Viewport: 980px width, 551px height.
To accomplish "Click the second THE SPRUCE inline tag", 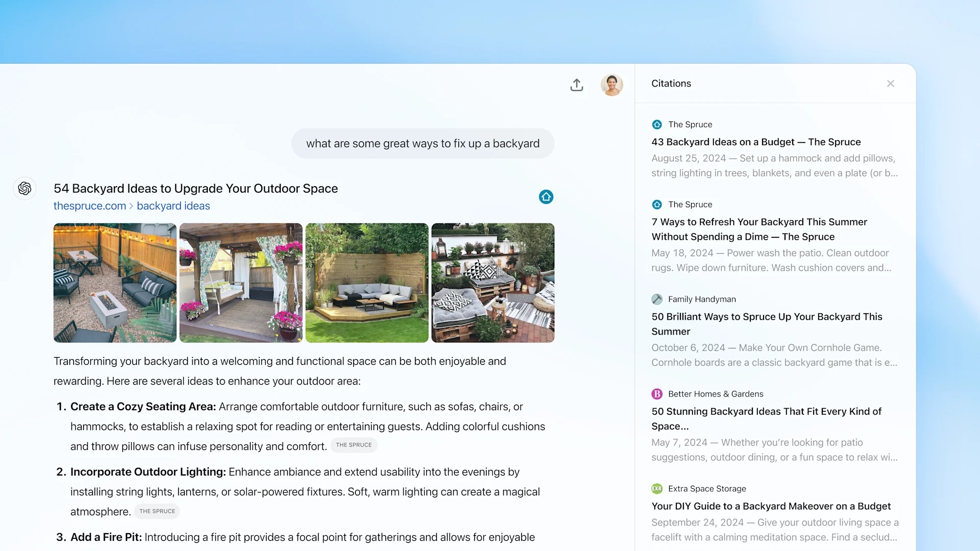I will [158, 511].
